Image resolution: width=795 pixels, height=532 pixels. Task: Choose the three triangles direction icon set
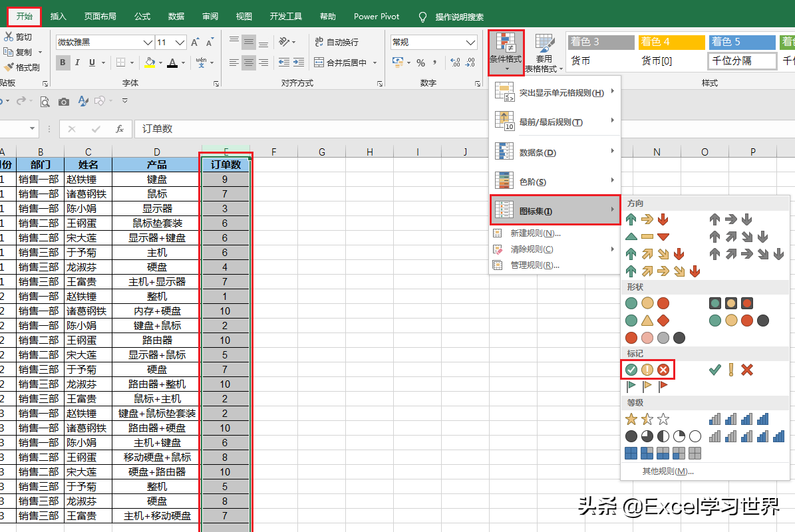tap(647, 236)
